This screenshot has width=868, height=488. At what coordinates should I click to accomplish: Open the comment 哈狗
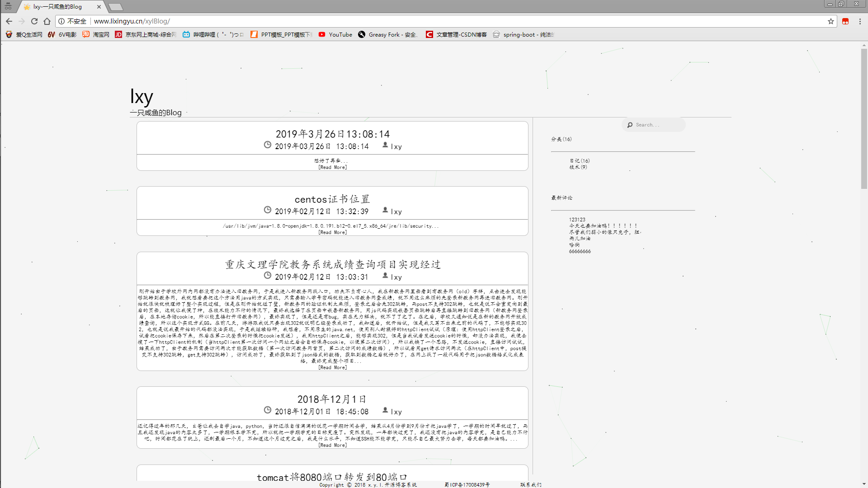coord(574,245)
